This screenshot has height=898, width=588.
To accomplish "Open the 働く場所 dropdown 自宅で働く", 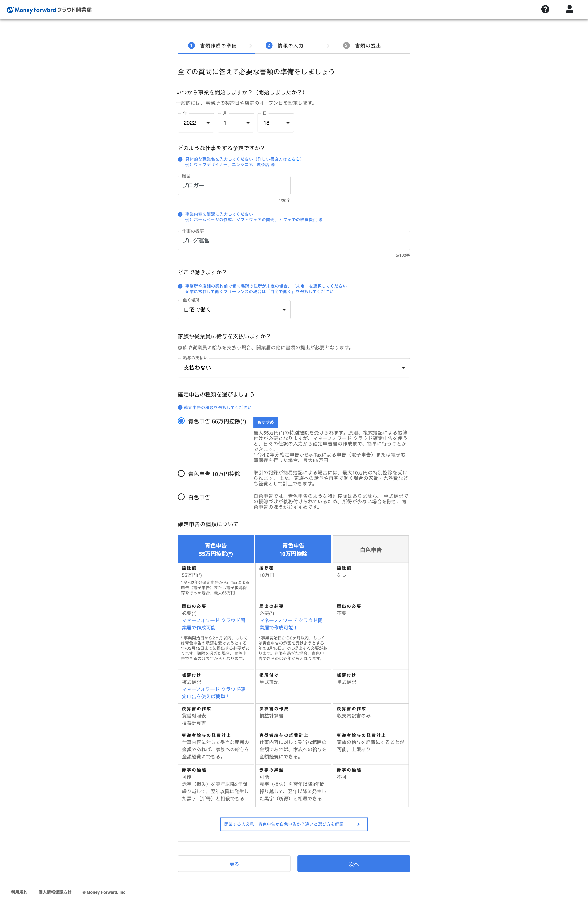I will point(234,310).
